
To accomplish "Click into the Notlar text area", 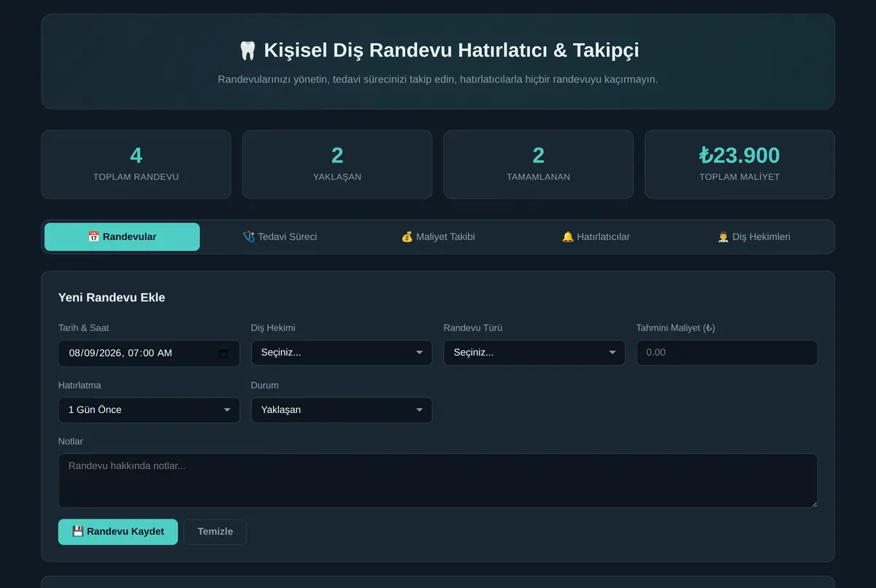I will pyautogui.click(x=438, y=481).
